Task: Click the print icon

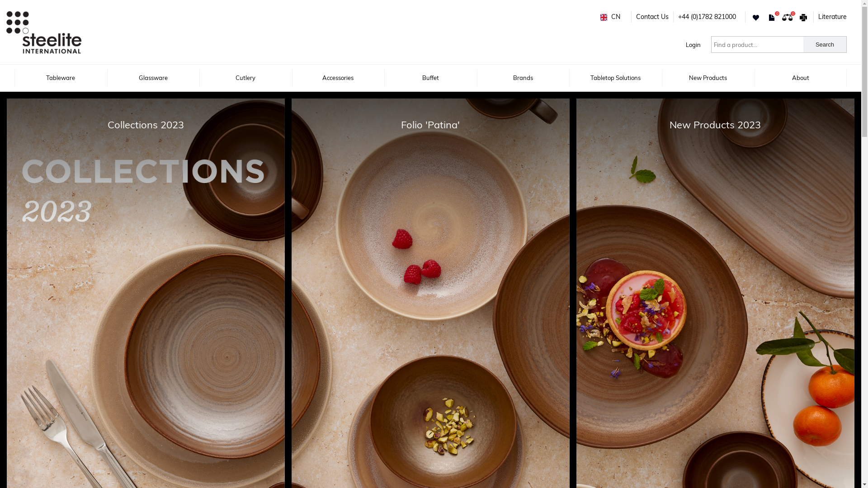Action: click(x=803, y=18)
